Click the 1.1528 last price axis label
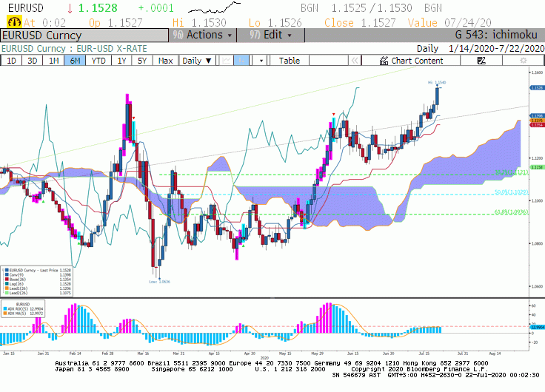The image size is (545, 392). point(537,88)
